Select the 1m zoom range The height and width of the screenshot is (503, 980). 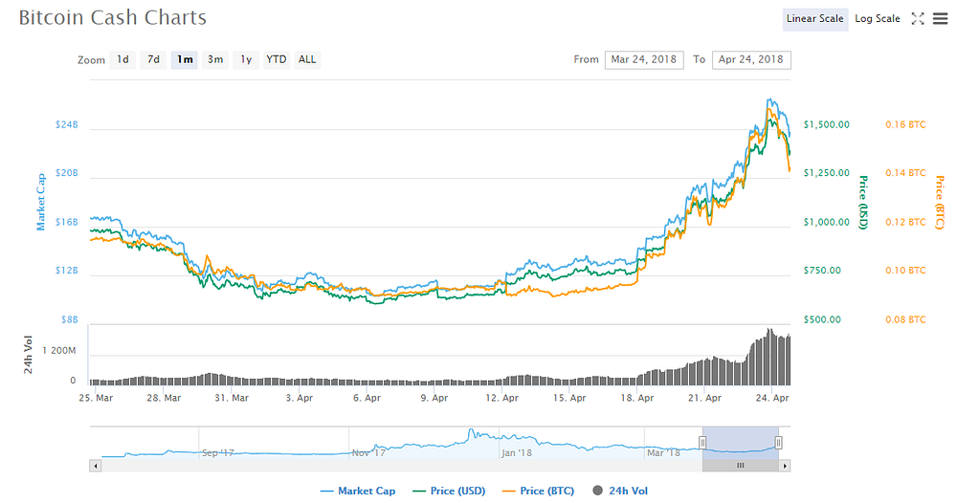point(185,59)
